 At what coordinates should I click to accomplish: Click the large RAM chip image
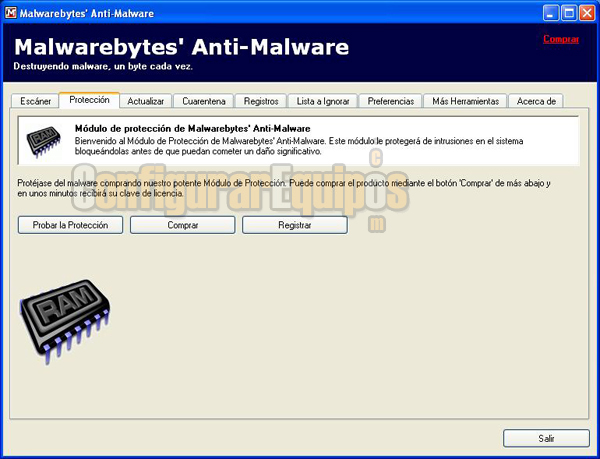[x=65, y=322]
